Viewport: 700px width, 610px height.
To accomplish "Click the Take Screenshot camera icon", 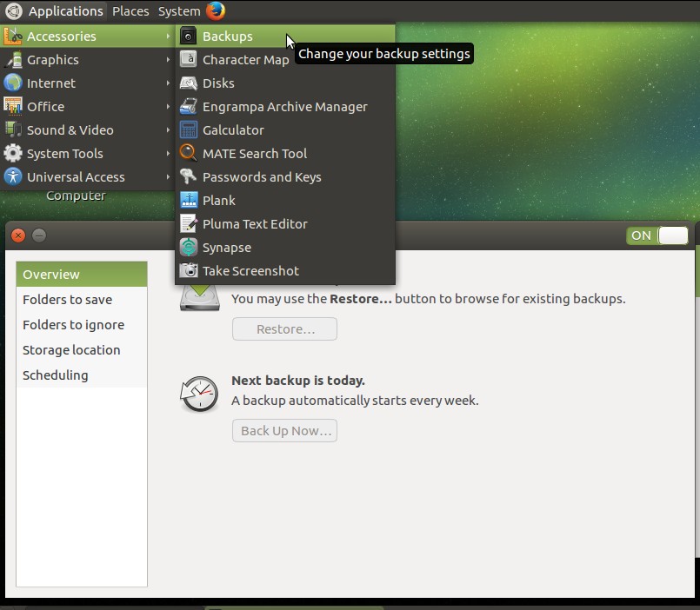I will [189, 270].
